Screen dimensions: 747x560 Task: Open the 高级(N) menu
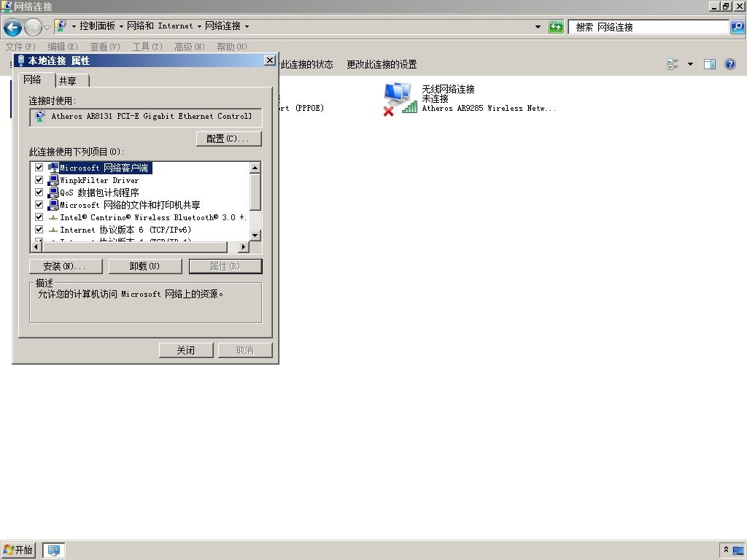pos(189,47)
